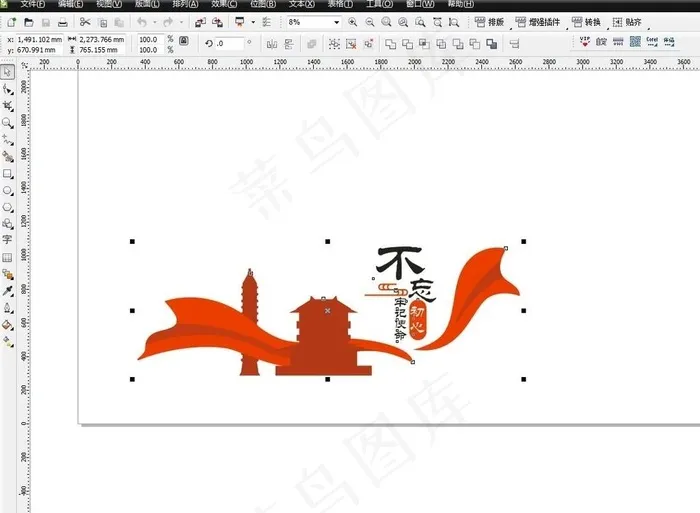The width and height of the screenshot is (700, 513).
Task: Select the Ellipse tool
Action: point(8,190)
